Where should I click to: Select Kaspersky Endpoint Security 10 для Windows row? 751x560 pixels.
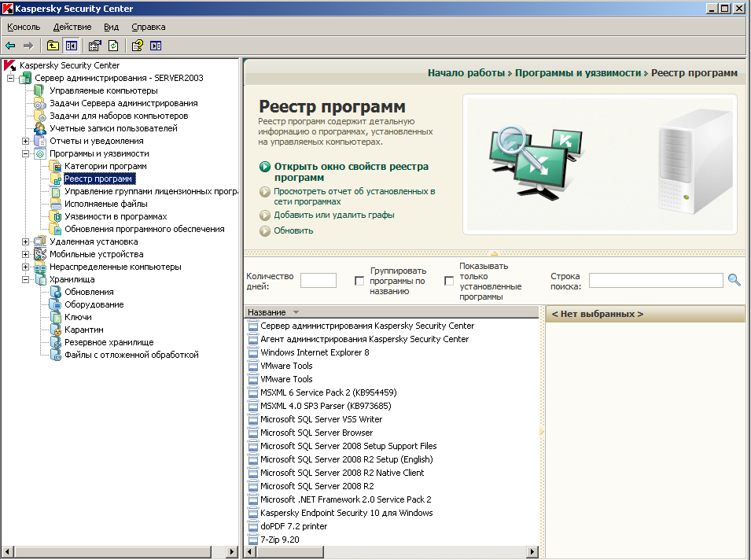coord(346,513)
